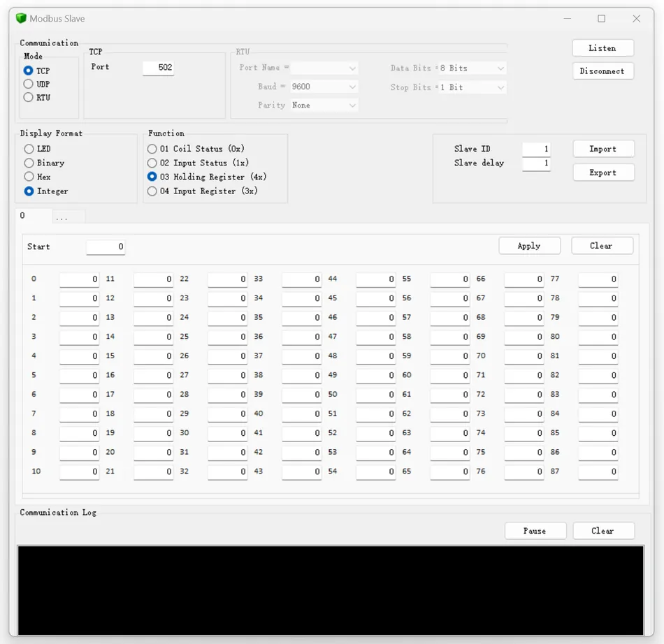Click the Import button
This screenshot has height=644, width=664.
pos(603,149)
